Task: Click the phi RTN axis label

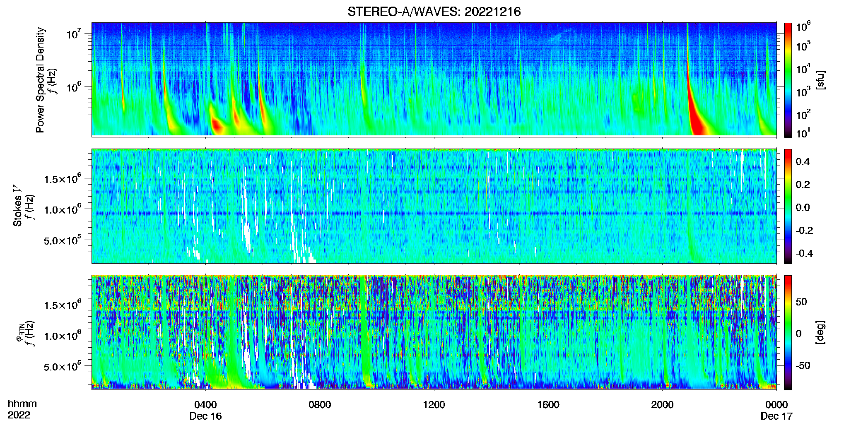Action: (19, 332)
